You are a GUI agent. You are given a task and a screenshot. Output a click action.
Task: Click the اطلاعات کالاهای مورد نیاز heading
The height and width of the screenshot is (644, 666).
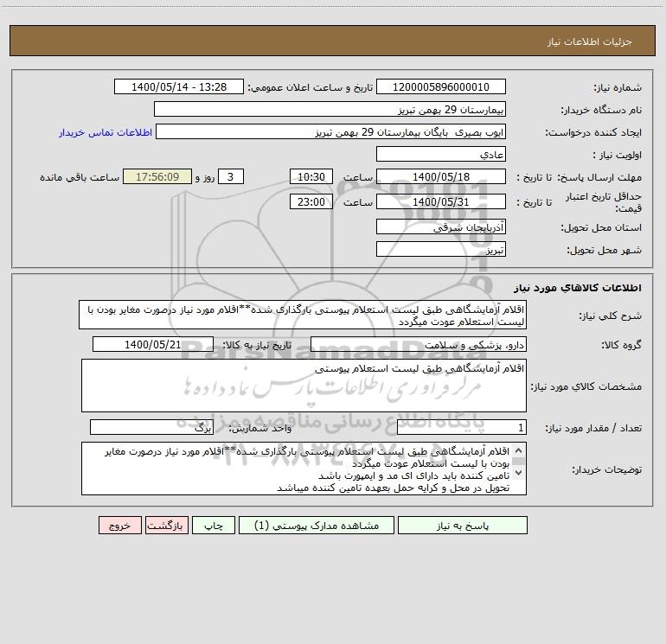click(578, 288)
